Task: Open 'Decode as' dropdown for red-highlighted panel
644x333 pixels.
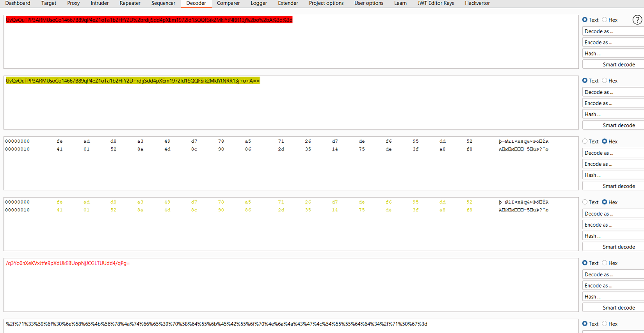Action: 613,31
